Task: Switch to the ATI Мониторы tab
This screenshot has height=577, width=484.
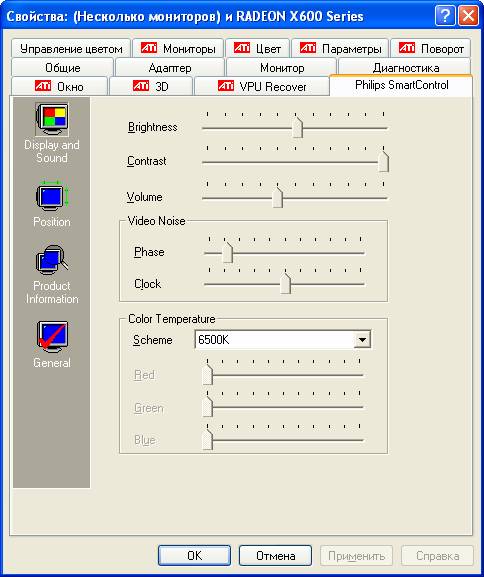Action: (x=178, y=48)
